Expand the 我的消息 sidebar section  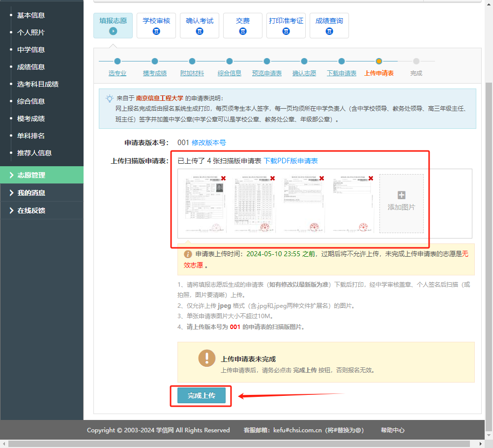(x=42, y=193)
